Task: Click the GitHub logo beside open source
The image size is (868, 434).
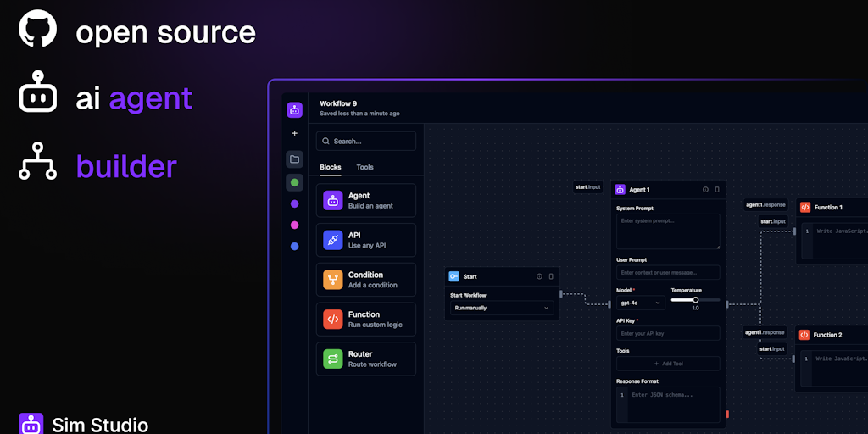Action: [37, 28]
